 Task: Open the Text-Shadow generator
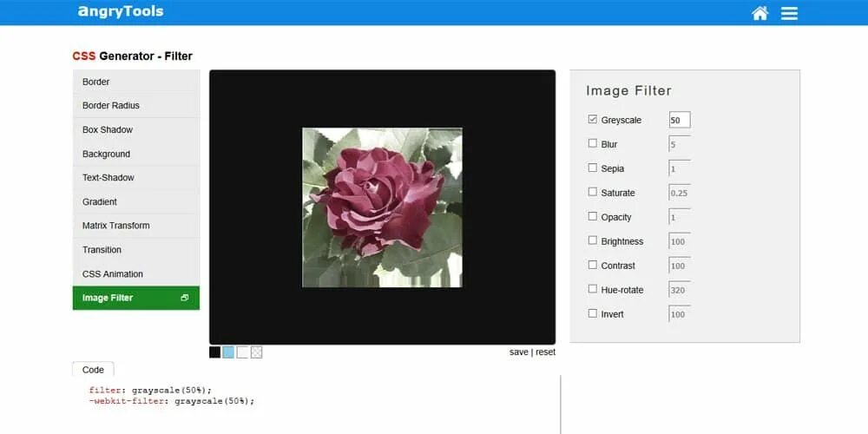(136, 178)
